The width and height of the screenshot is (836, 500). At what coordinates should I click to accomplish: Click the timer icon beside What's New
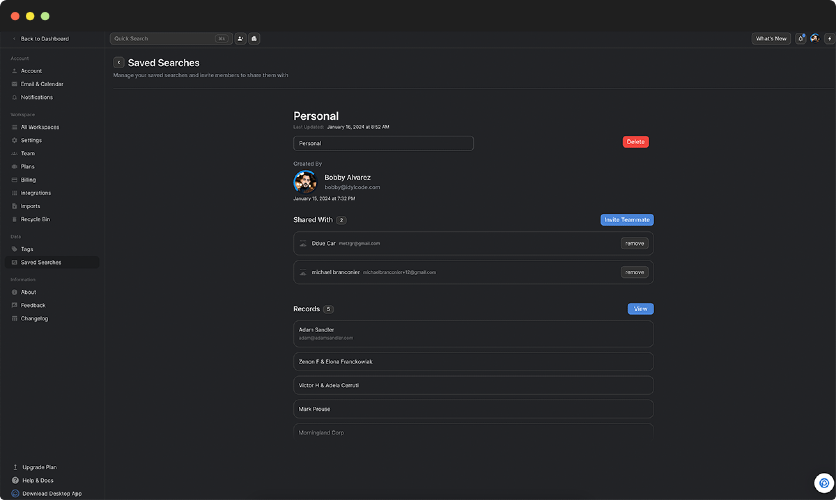(800, 39)
